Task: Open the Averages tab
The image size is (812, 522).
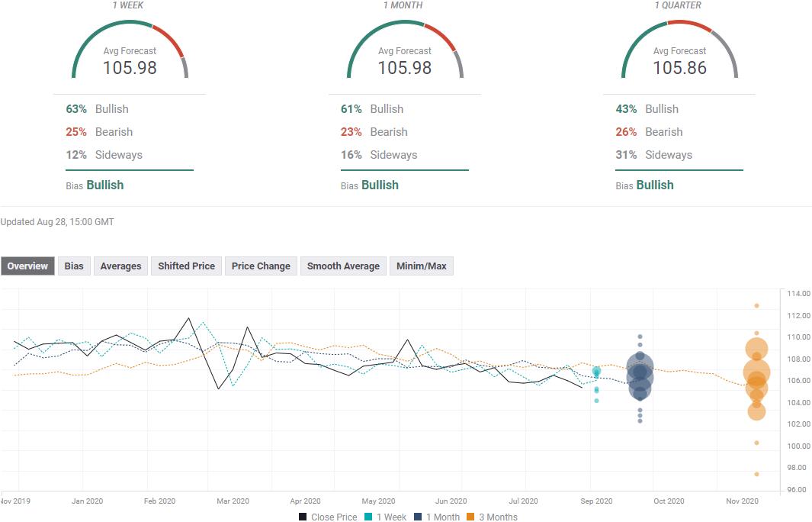Action: pos(120,266)
